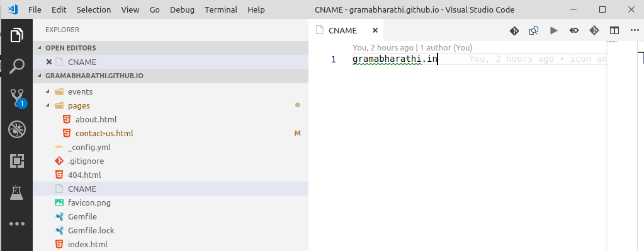Viewport: 644px width, 251px height.
Task: Select the events folder
Action: (x=171, y=91)
